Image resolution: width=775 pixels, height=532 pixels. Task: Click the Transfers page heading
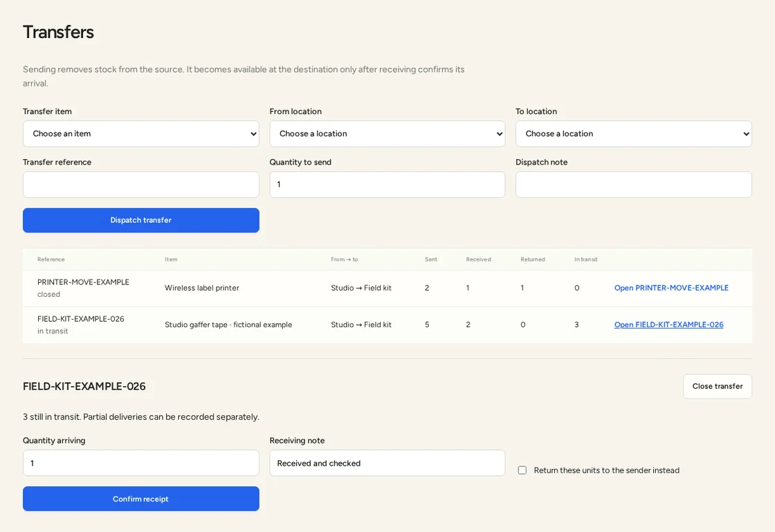[58, 32]
